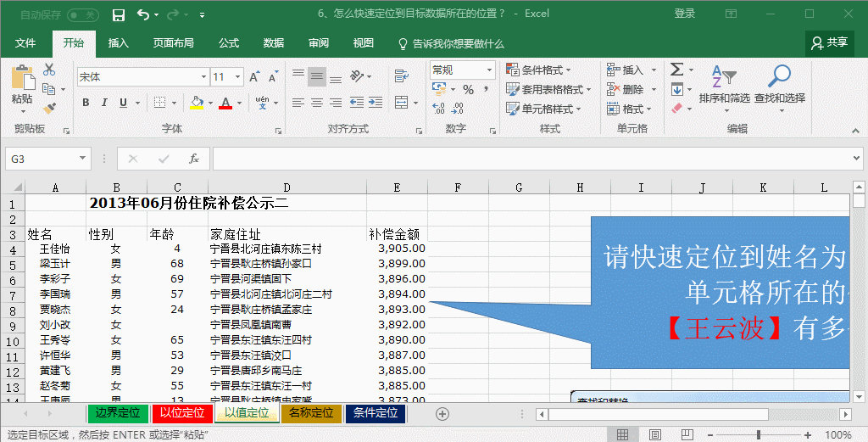Toggle middle align button
The image size is (868, 442).
pyautogui.click(x=317, y=76)
